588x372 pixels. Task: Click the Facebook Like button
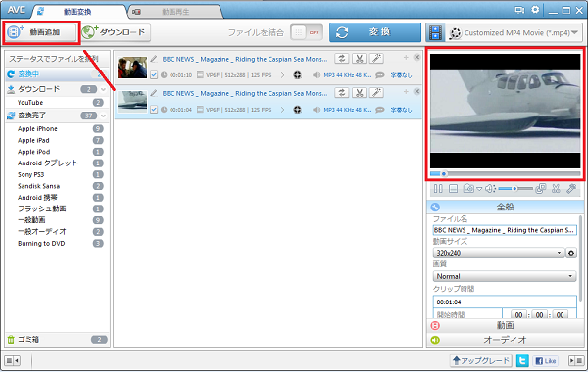pyautogui.click(x=546, y=361)
